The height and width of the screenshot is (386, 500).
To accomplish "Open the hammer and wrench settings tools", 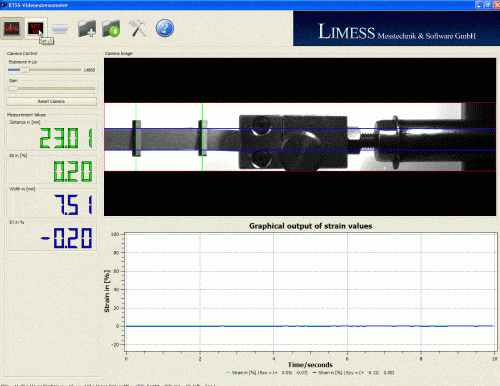I will [x=137, y=28].
